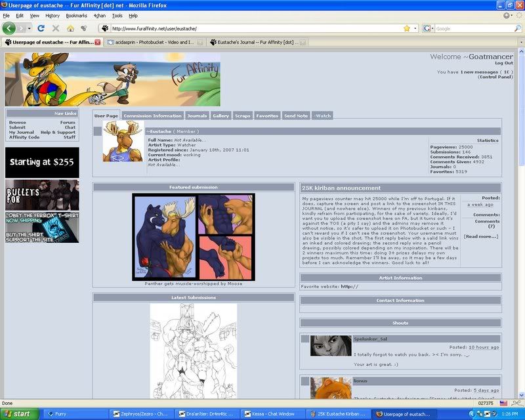
Task: Click the paw site icon in address bar
Action: pyautogui.click(x=104, y=28)
